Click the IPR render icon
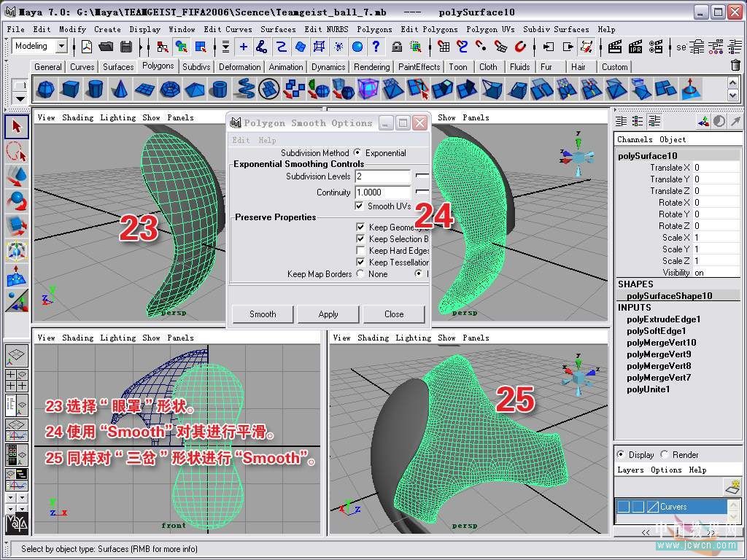Screen dimensions: 747x560 635,47
